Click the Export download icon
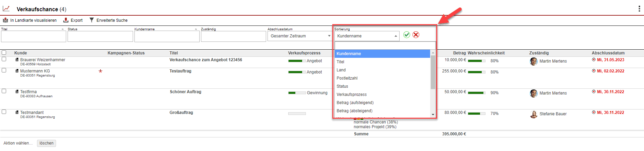Screen dimensions: 644x151 tap(66, 20)
